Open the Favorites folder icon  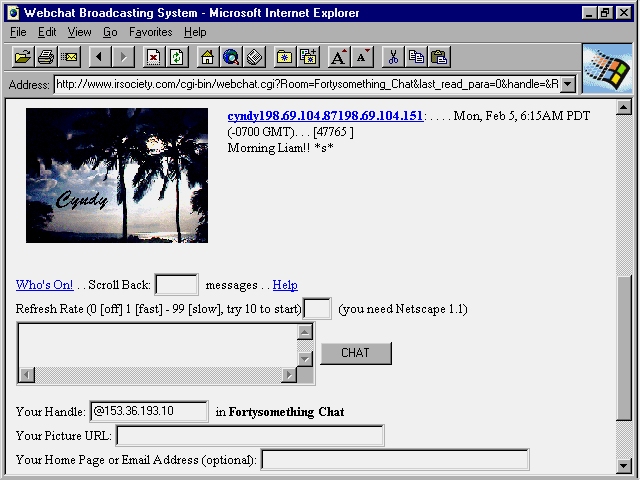click(x=284, y=56)
